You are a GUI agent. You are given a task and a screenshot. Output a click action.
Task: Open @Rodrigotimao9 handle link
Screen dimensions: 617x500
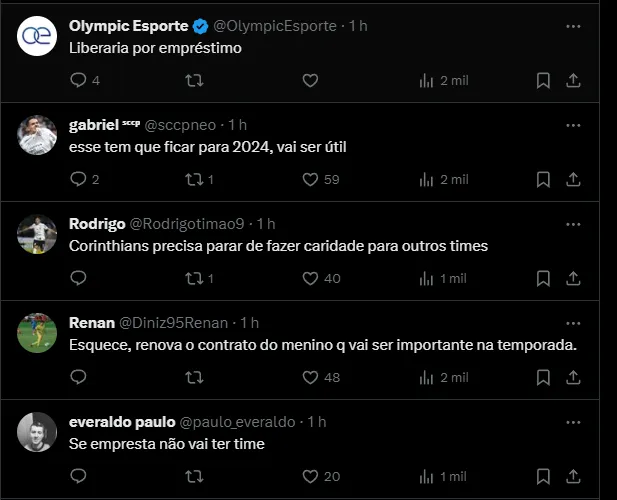[x=187, y=224]
